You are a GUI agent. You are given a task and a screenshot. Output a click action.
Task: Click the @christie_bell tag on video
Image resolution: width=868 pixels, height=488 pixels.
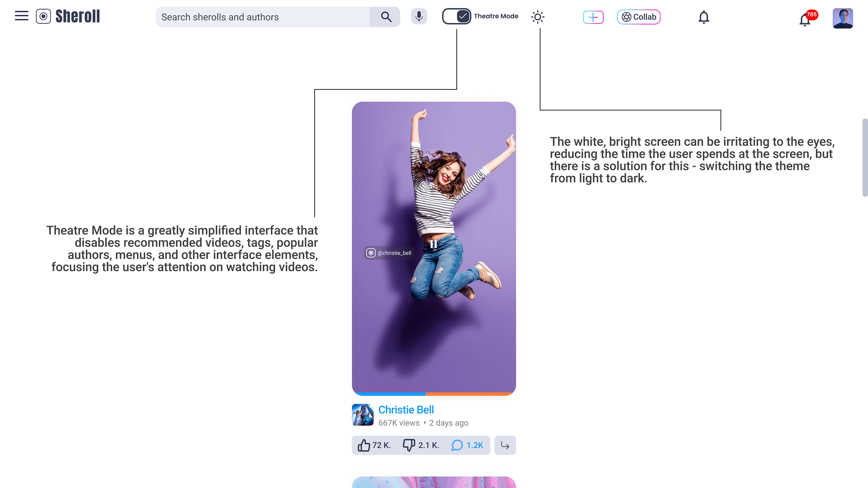click(389, 253)
